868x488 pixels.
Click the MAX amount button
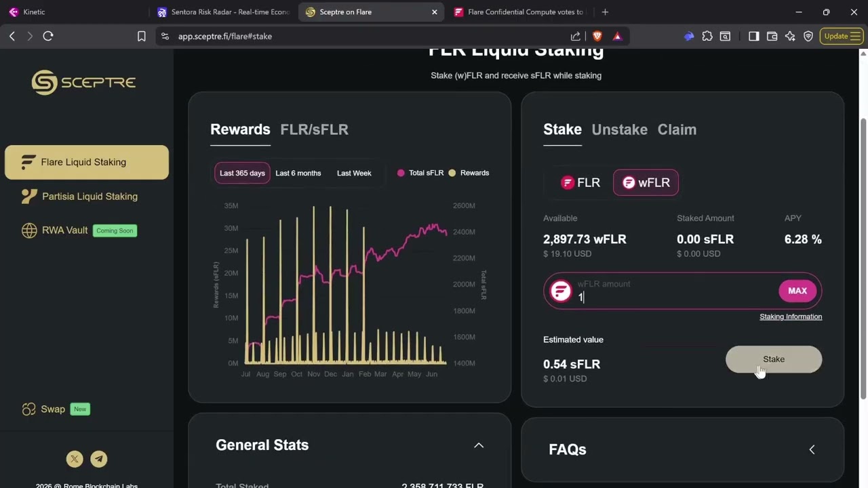click(797, 291)
